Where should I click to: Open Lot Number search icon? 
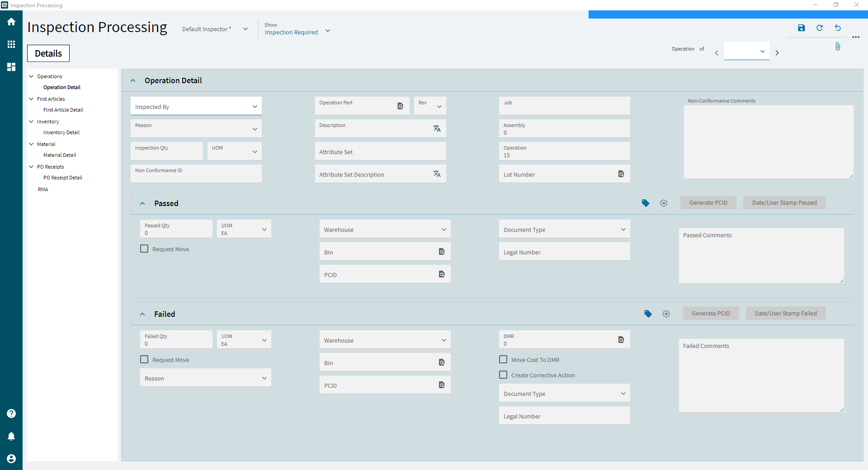click(621, 174)
